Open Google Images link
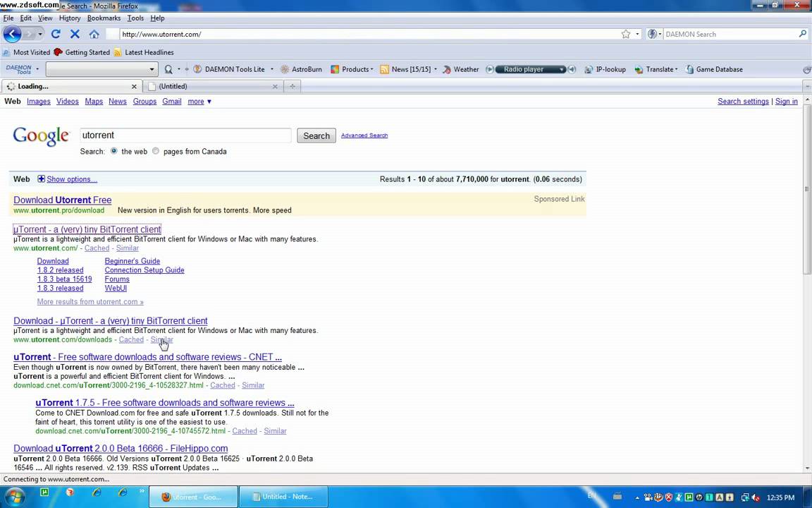 tap(39, 102)
